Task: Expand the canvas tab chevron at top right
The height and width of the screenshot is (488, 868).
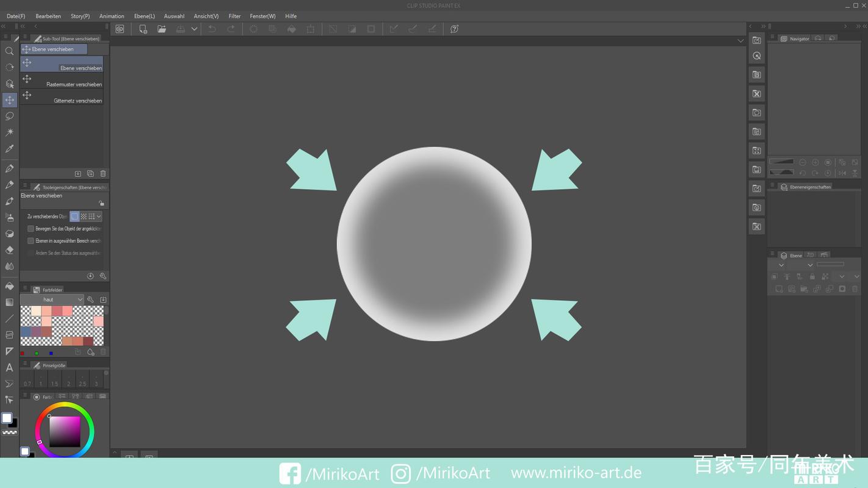Action: tap(740, 41)
